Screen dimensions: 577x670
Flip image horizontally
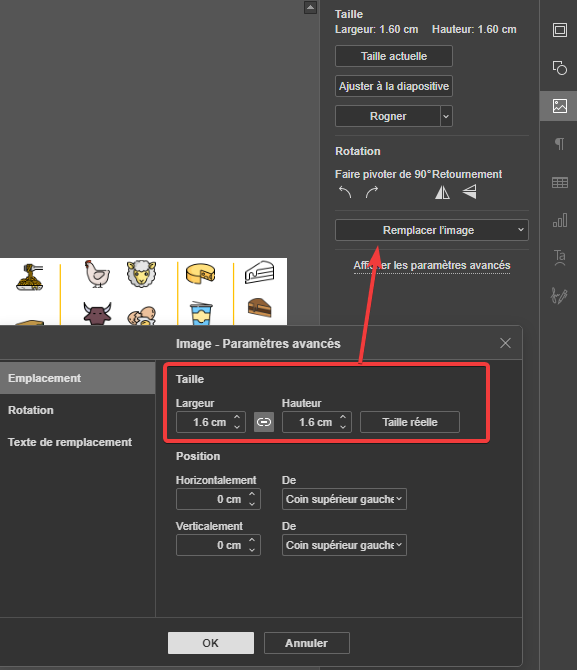[442, 192]
